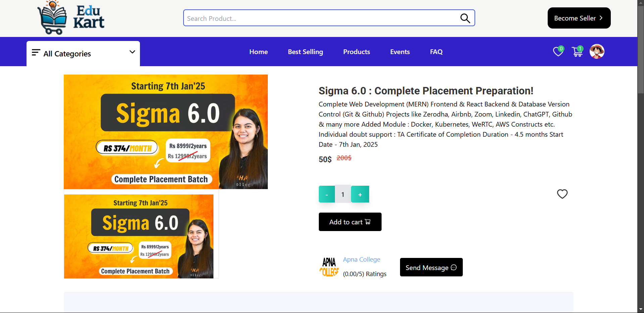Go to the Home menu item

pyautogui.click(x=258, y=52)
